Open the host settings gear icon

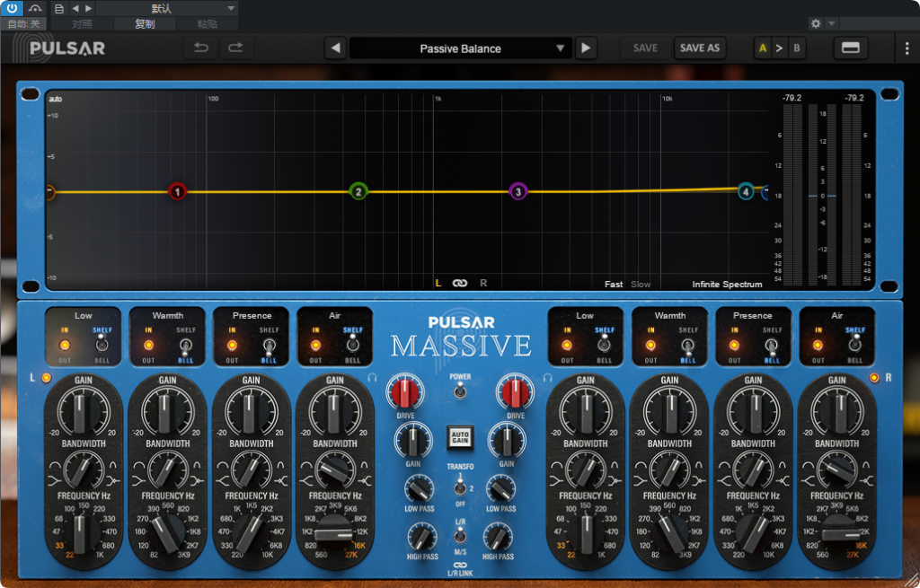[x=816, y=23]
